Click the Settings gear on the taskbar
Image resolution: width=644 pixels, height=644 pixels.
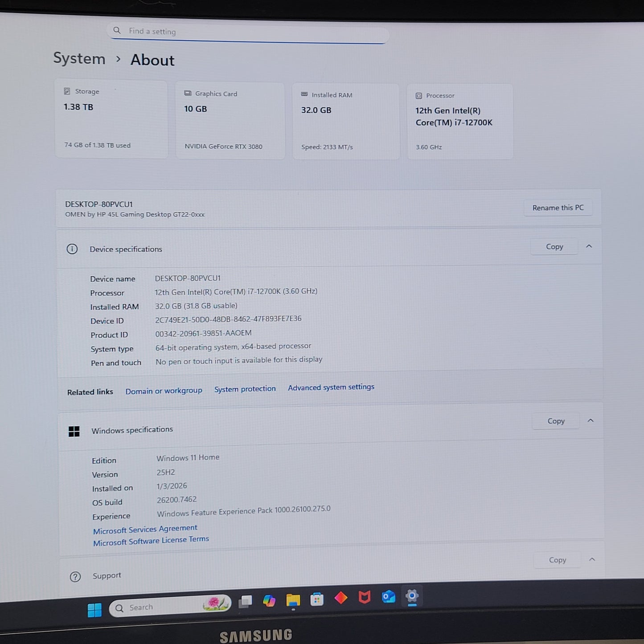pos(412,596)
